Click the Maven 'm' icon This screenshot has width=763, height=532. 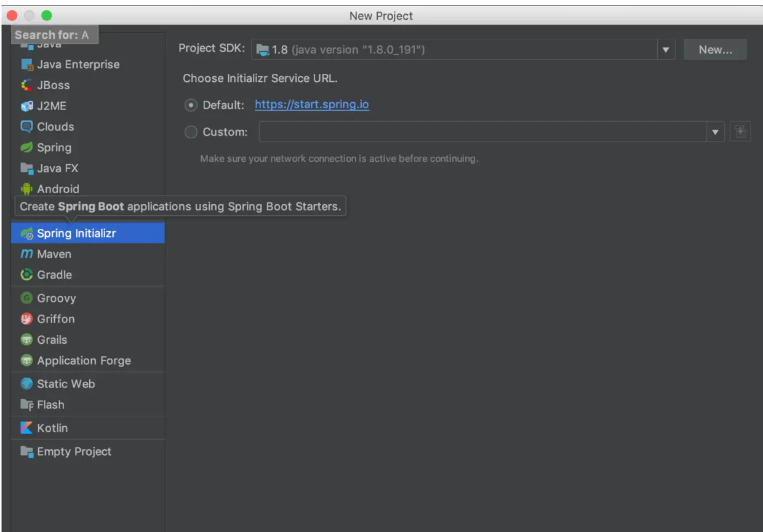[26, 254]
